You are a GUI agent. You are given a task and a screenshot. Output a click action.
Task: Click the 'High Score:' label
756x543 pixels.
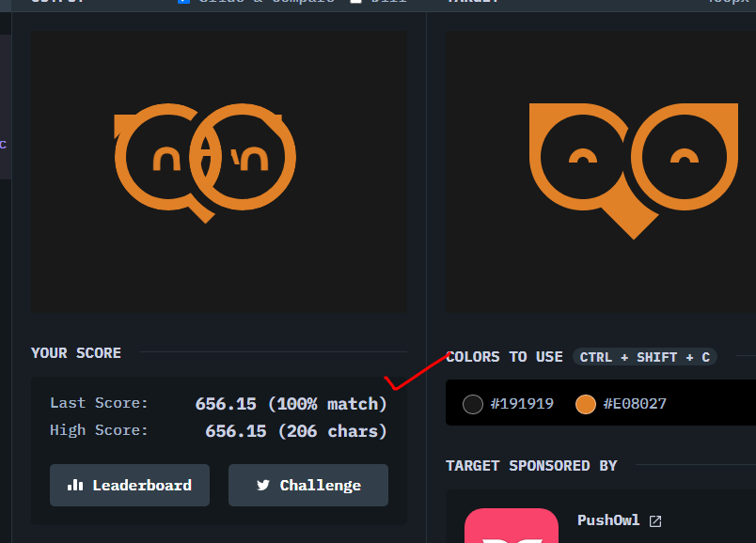pos(99,429)
